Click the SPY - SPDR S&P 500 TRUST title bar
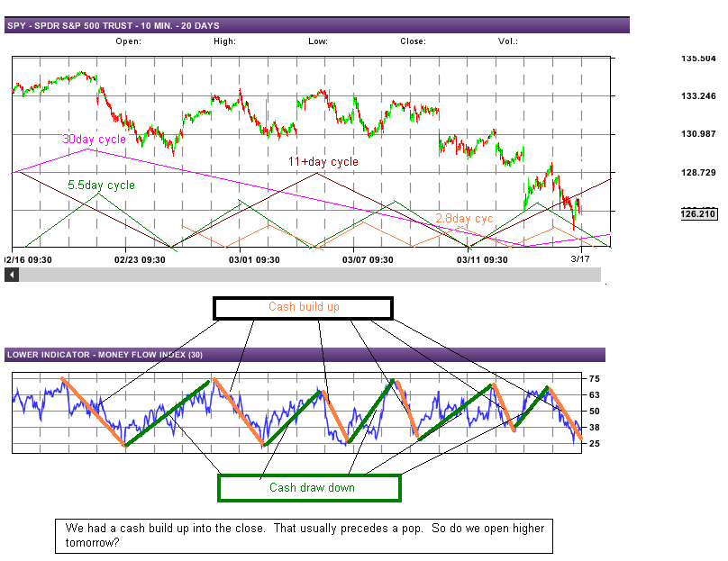The width and height of the screenshot is (728, 561). point(317,25)
